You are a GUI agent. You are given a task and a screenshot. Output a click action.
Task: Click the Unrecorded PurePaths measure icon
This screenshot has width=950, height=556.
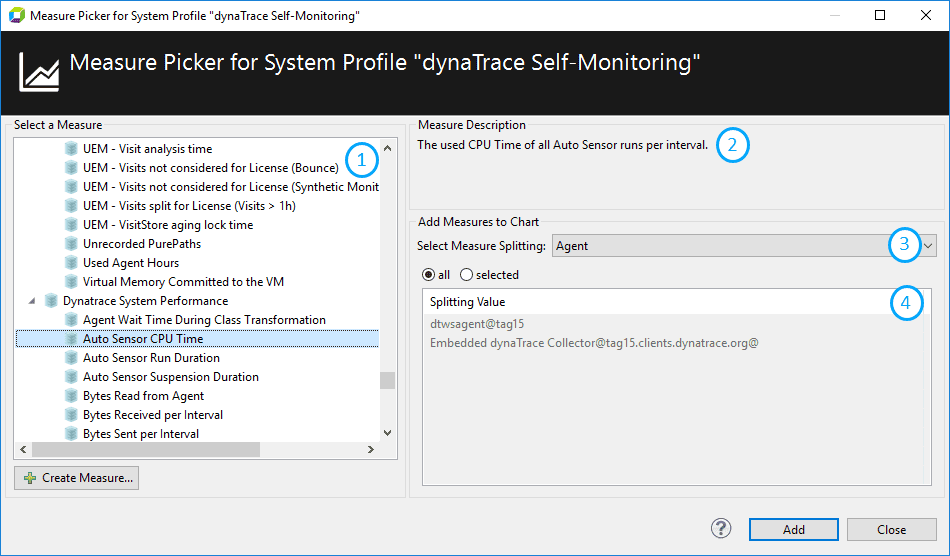click(71, 243)
